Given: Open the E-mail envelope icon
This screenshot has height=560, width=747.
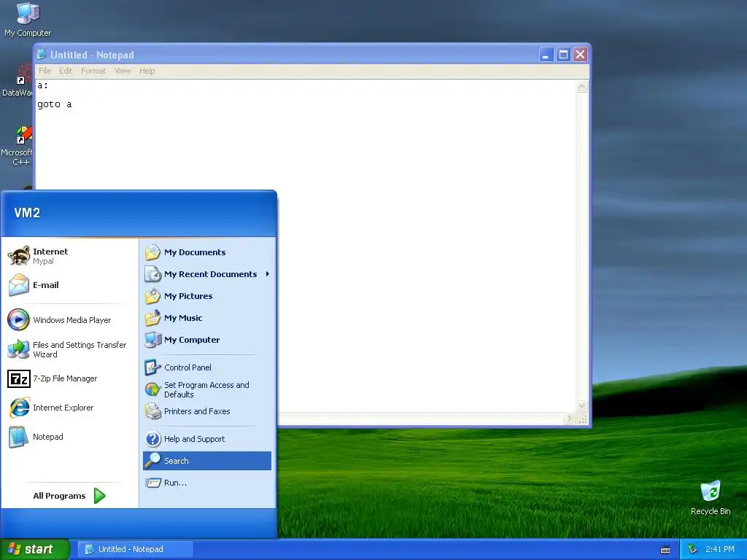Looking at the screenshot, I should pos(18,285).
